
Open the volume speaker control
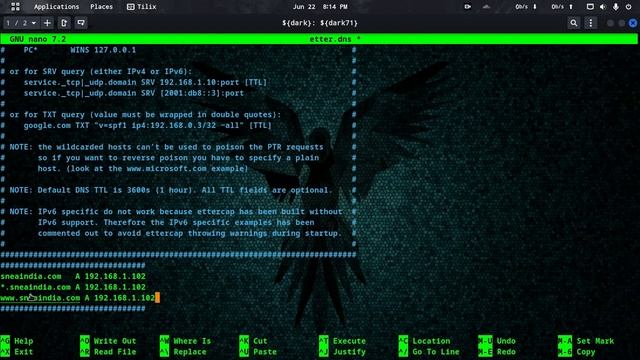tap(603, 7)
